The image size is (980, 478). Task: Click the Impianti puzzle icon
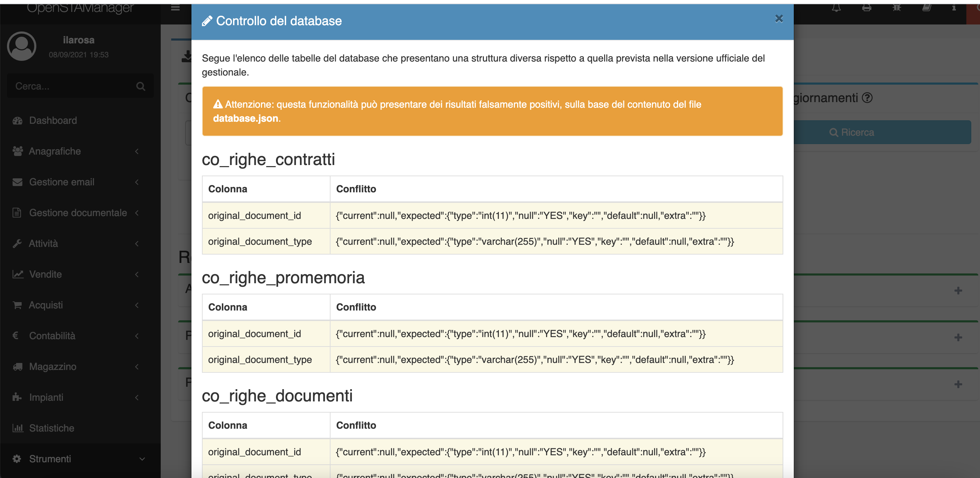click(17, 397)
